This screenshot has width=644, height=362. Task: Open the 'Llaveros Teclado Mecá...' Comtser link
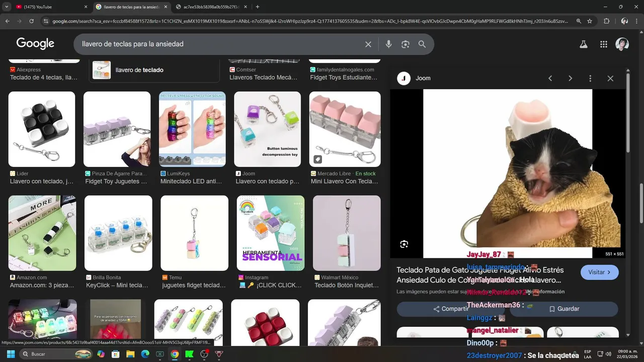pyautogui.click(x=263, y=77)
